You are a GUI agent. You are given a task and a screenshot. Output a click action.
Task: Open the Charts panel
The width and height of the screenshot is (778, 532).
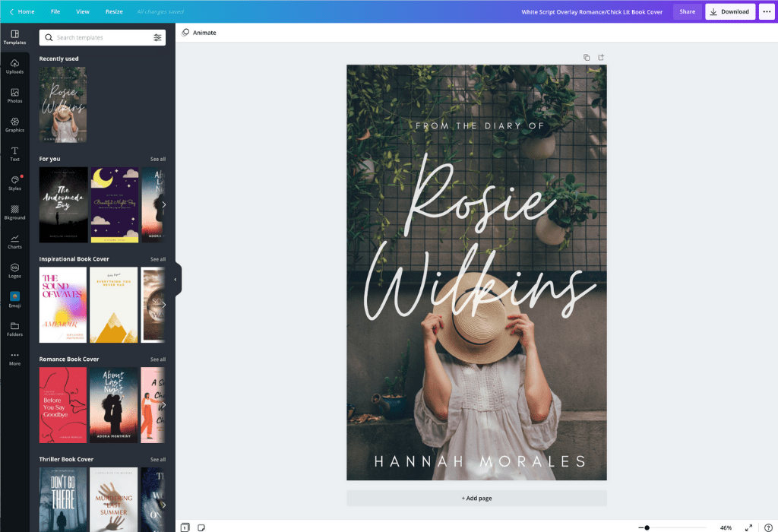click(14, 242)
